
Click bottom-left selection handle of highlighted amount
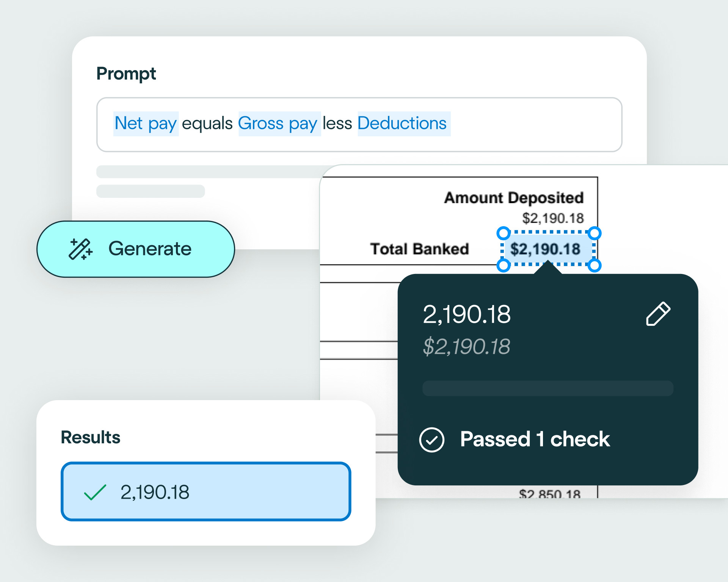(503, 265)
